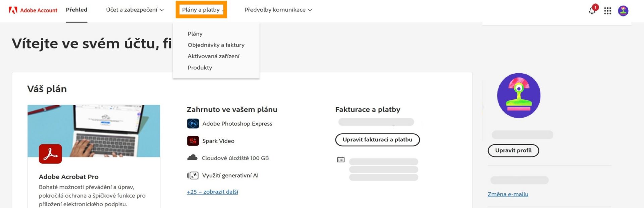Click the large profile picture thumbnail
The height and width of the screenshot is (208, 644).
pyautogui.click(x=519, y=95)
